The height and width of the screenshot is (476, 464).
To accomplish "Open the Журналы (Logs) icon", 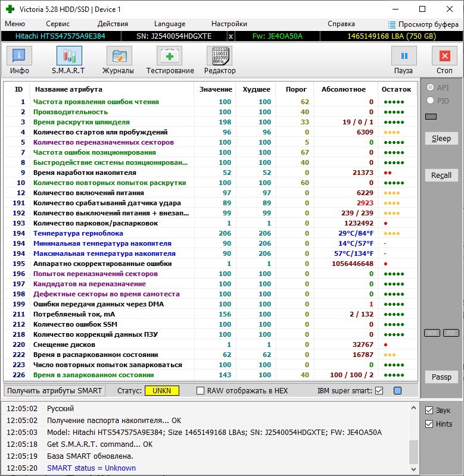I will pos(119,56).
